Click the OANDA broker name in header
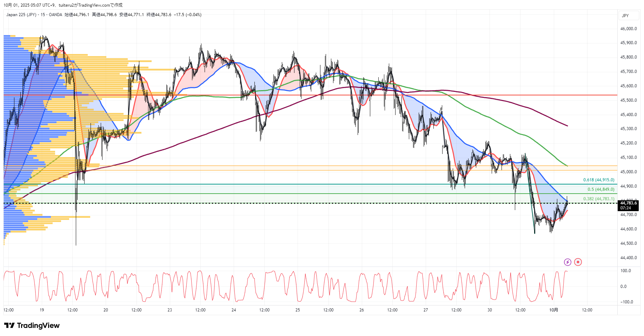644x336 pixels. pyautogui.click(x=55, y=15)
